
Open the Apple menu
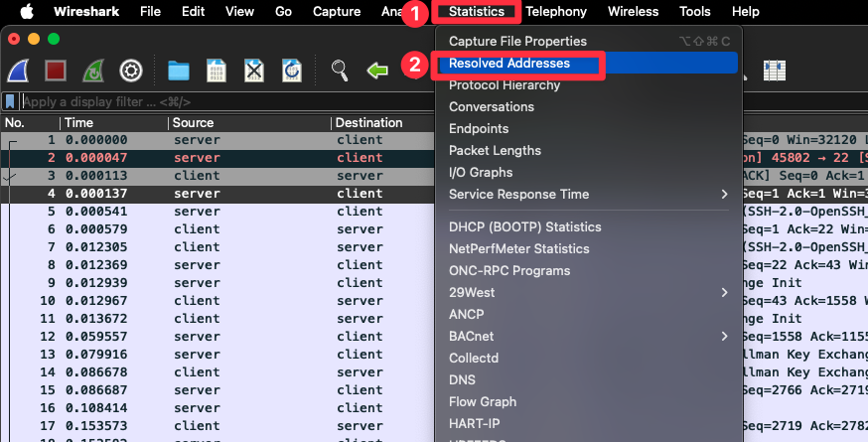(27, 11)
